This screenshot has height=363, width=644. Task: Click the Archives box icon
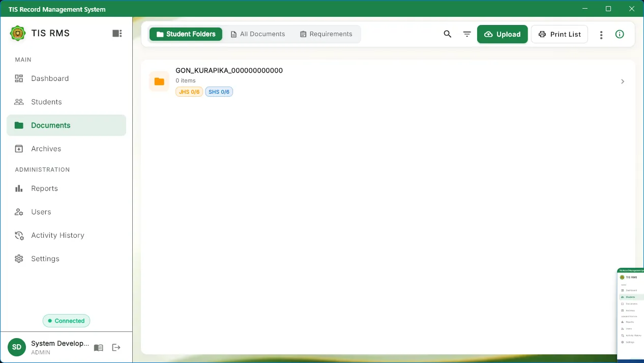(x=19, y=149)
